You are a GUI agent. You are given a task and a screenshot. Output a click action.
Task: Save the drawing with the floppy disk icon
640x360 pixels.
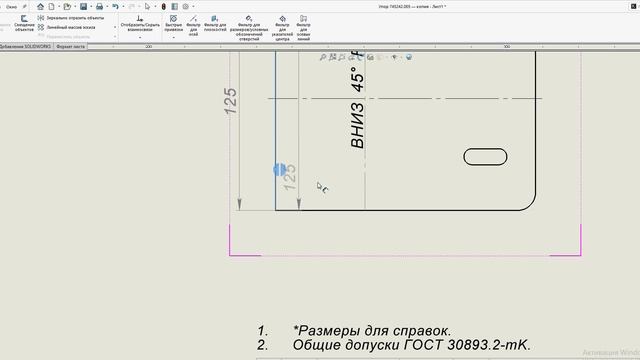tap(84, 7)
